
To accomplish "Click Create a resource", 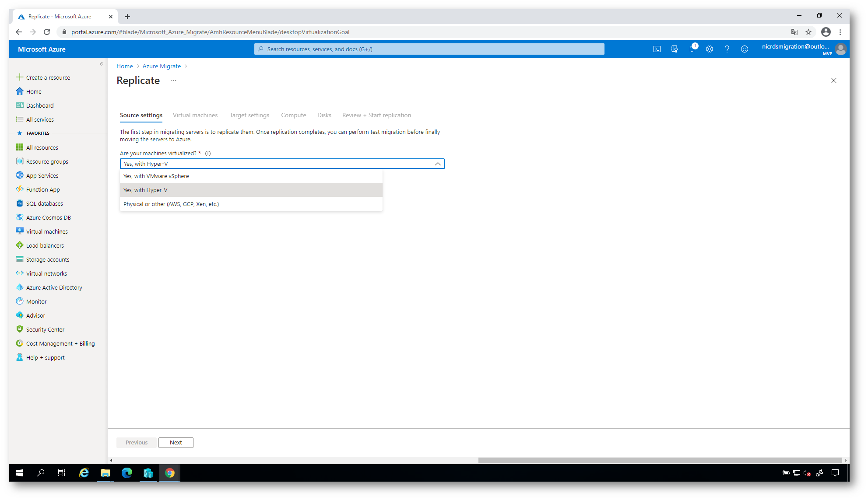I will click(x=43, y=77).
